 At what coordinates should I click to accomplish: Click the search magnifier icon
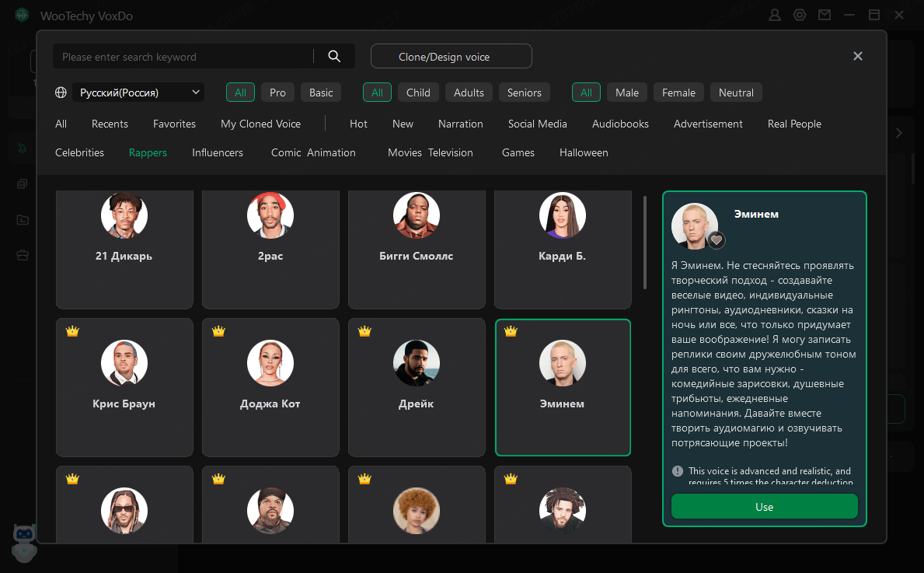(334, 56)
